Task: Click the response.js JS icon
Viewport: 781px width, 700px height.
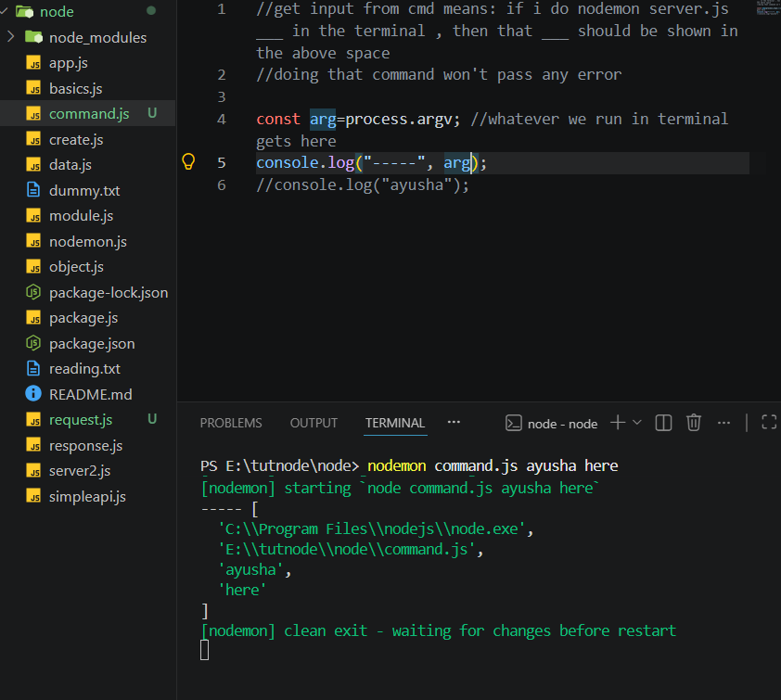Action: [34, 445]
